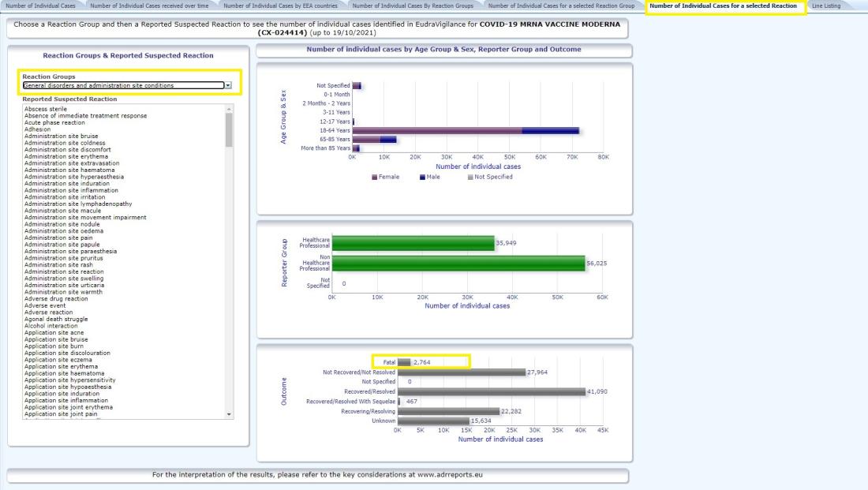Click the reaction list scroll-down arrow

click(x=229, y=414)
